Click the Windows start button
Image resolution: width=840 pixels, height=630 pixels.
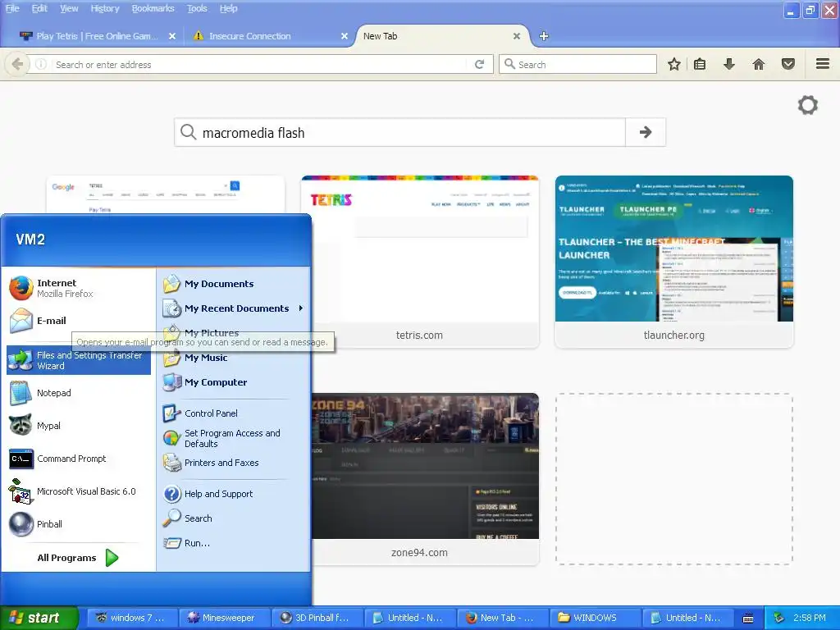39,618
